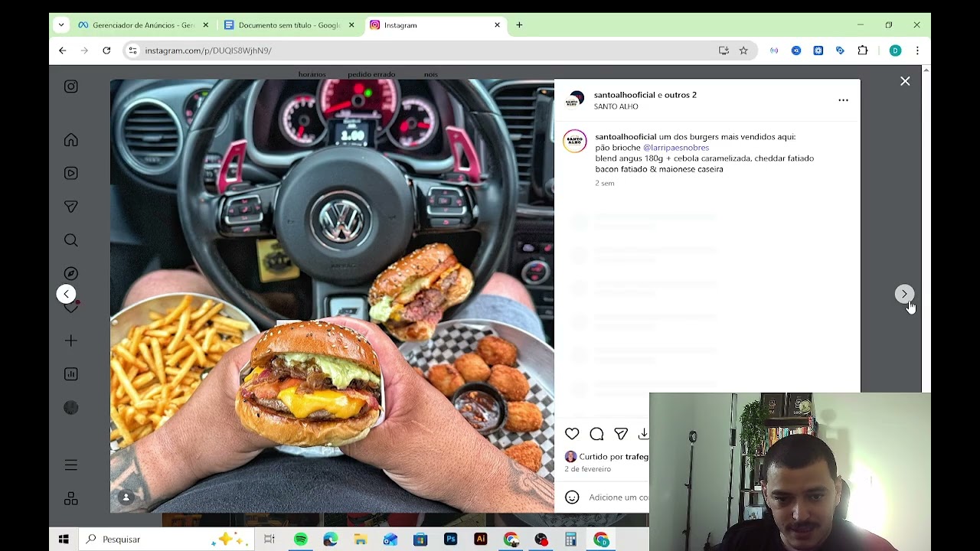Open SANTO ALHO location link
The width and height of the screenshot is (980, 551).
616,106
